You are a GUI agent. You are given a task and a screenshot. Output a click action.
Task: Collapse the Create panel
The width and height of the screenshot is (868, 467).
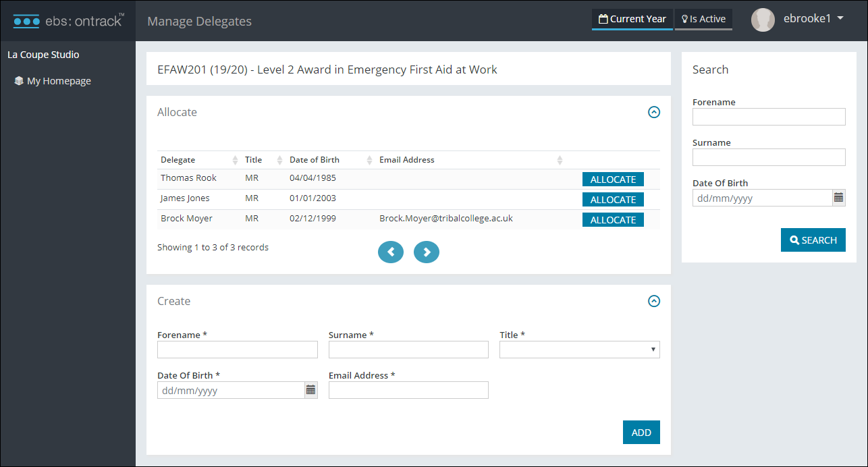[x=653, y=301]
